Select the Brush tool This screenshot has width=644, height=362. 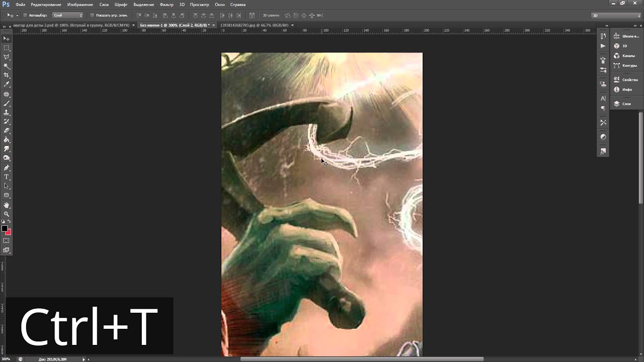click(x=7, y=103)
